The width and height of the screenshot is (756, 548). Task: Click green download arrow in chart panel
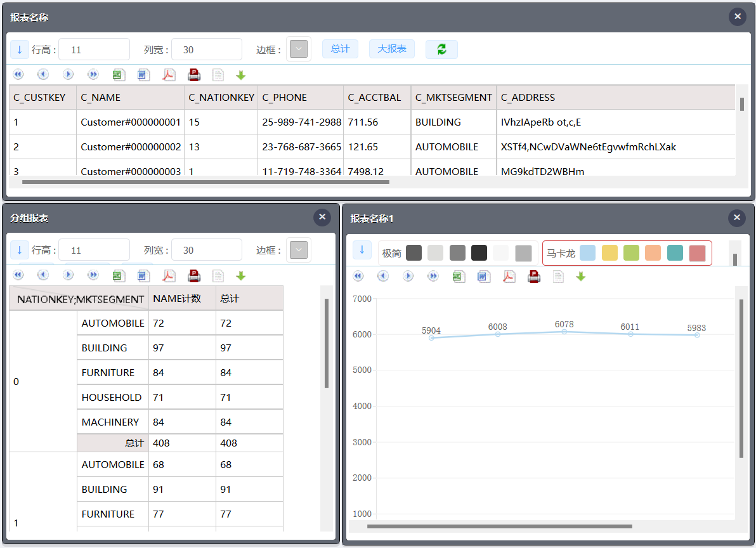click(580, 277)
